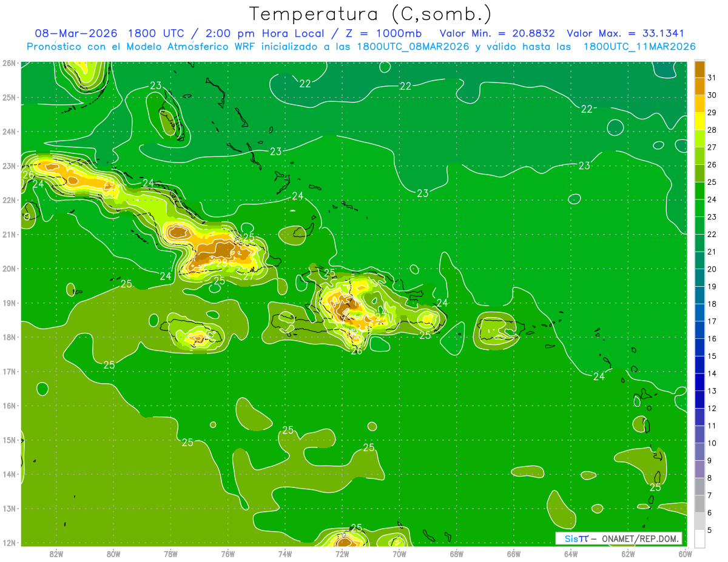Click the legend scale value 17
This screenshot has height=562, width=728.
(712, 321)
